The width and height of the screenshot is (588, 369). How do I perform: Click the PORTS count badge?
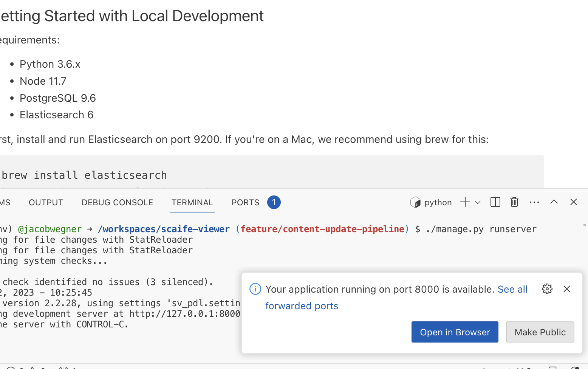(274, 202)
